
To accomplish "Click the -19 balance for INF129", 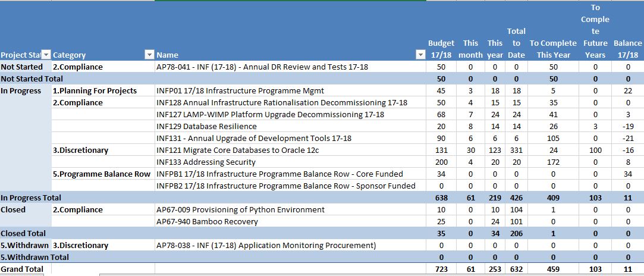I will click(x=627, y=127).
